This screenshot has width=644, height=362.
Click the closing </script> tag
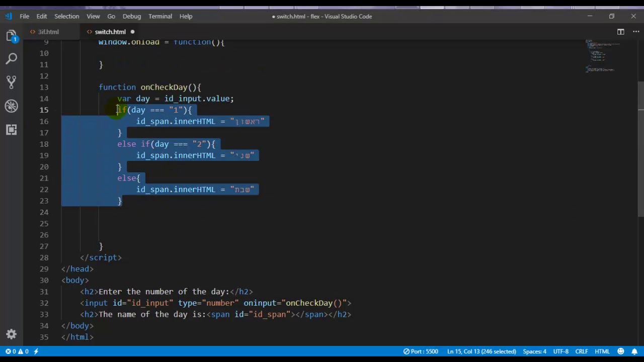(x=101, y=257)
